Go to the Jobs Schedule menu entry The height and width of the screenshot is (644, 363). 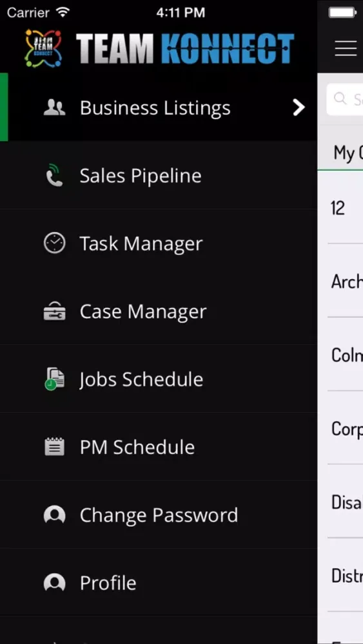pos(159,379)
